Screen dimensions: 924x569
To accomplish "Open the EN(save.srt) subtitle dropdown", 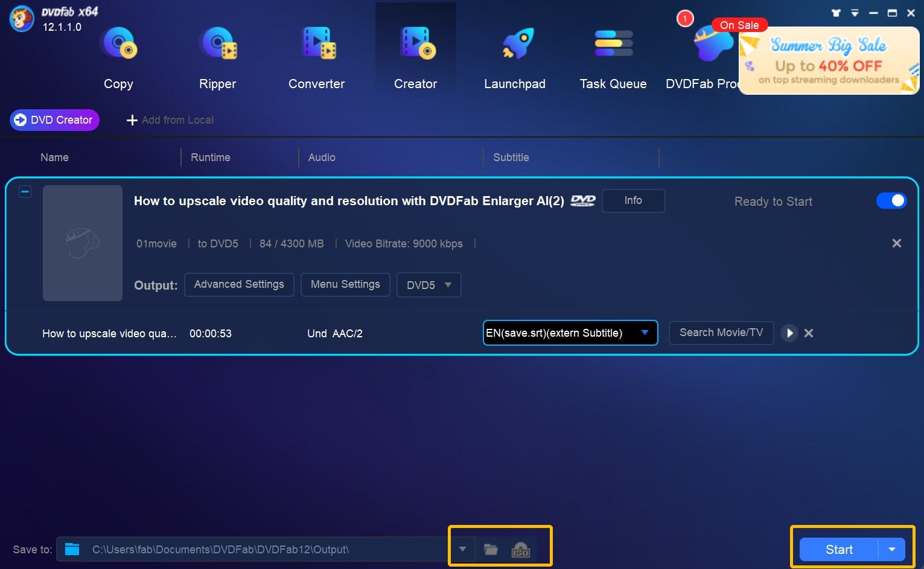I will tap(570, 333).
